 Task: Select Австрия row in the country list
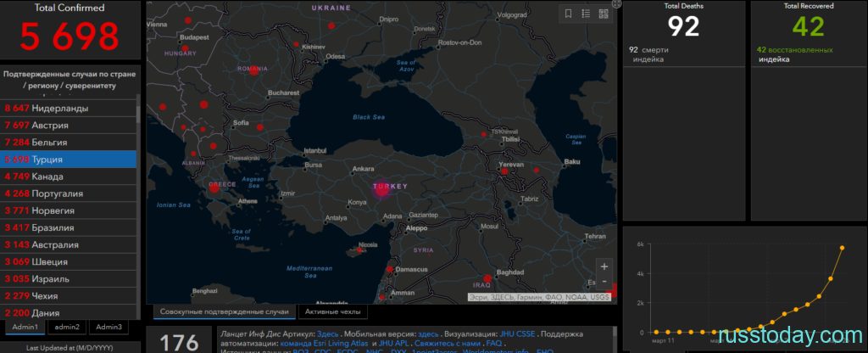point(68,126)
